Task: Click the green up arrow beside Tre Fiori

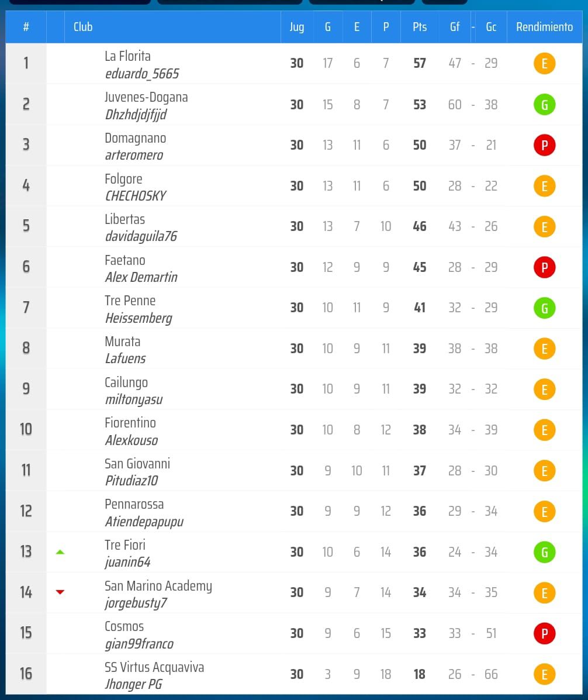Action: (60, 551)
